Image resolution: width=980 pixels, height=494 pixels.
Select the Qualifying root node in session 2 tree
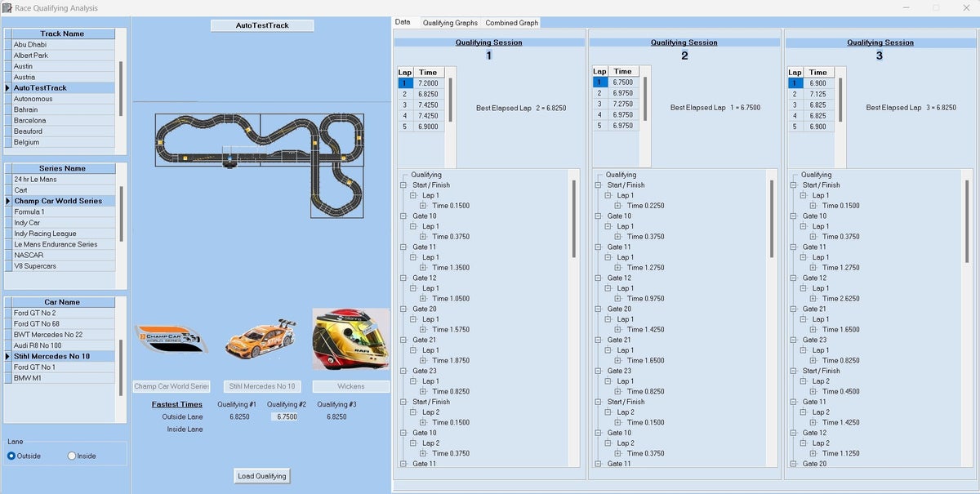[x=621, y=175]
